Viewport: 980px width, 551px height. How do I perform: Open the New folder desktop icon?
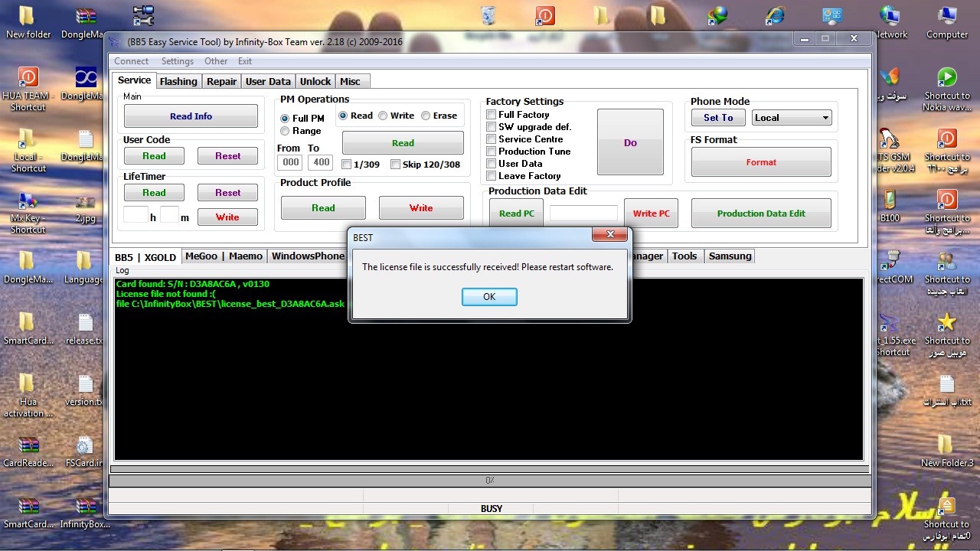pyautogui.click(x=28, y=21)
